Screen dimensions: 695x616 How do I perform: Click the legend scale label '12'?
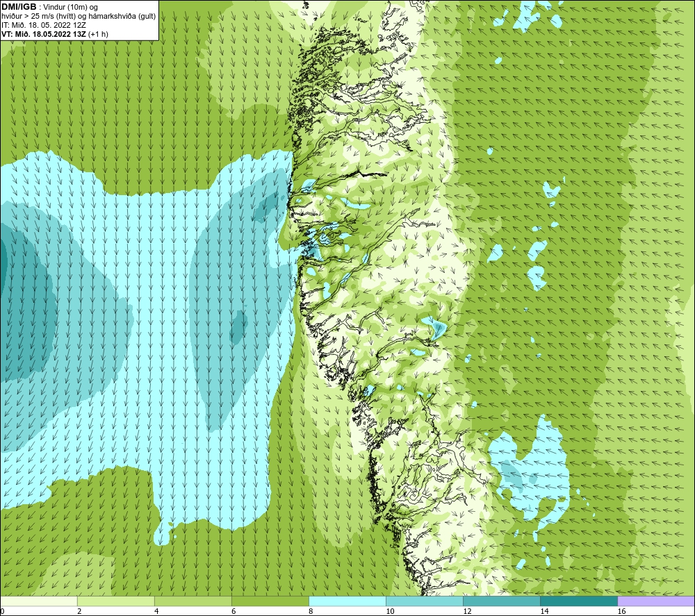pyautogui.click(x=467, y=611)
